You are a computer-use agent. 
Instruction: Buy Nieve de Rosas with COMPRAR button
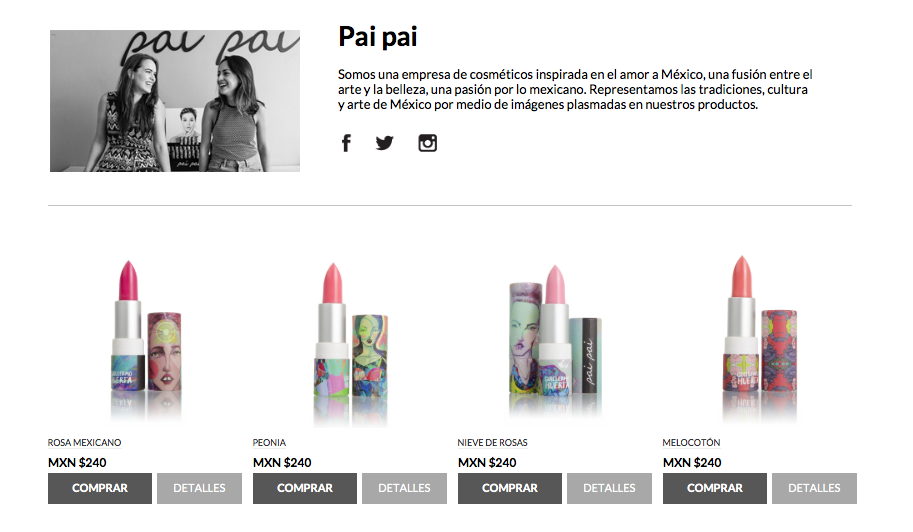pyautogui.click(x=509, y=488)
